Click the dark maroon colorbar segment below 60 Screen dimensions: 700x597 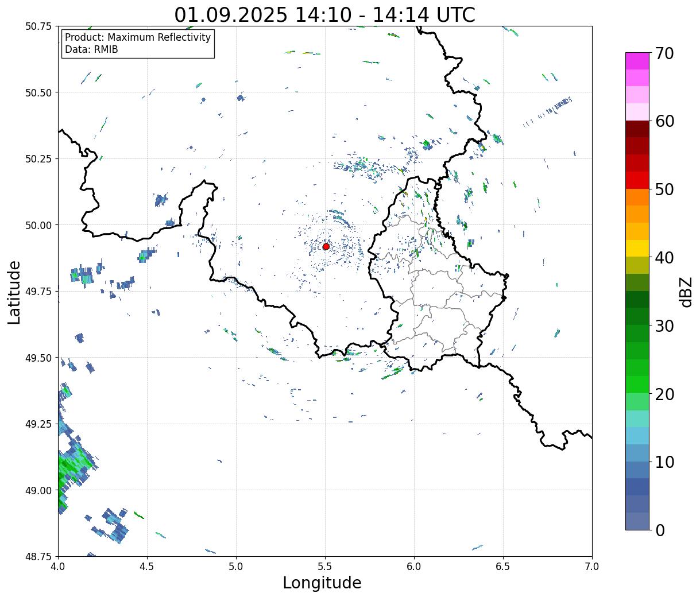point(637,129)
